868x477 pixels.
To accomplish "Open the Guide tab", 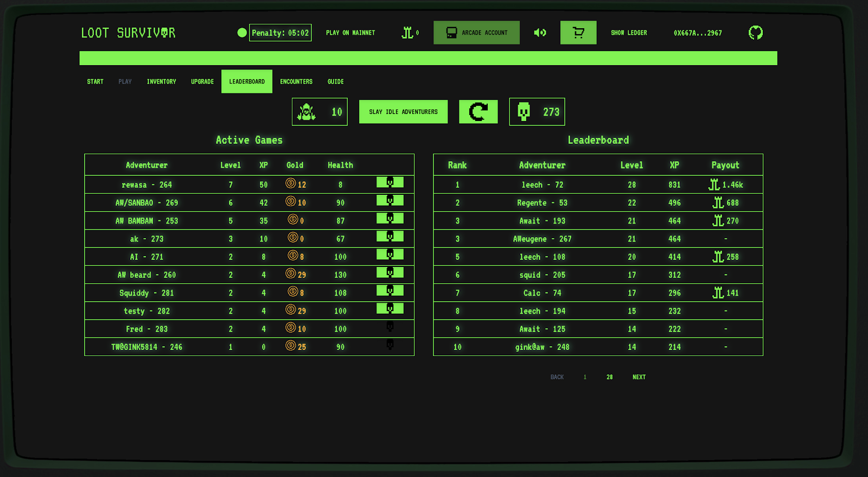I will (x=335, y=81).
